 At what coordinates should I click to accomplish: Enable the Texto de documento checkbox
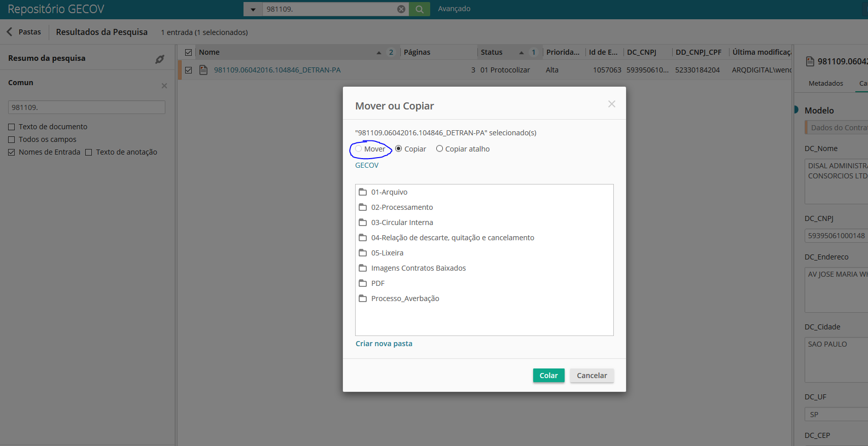(x=12, y=127)
